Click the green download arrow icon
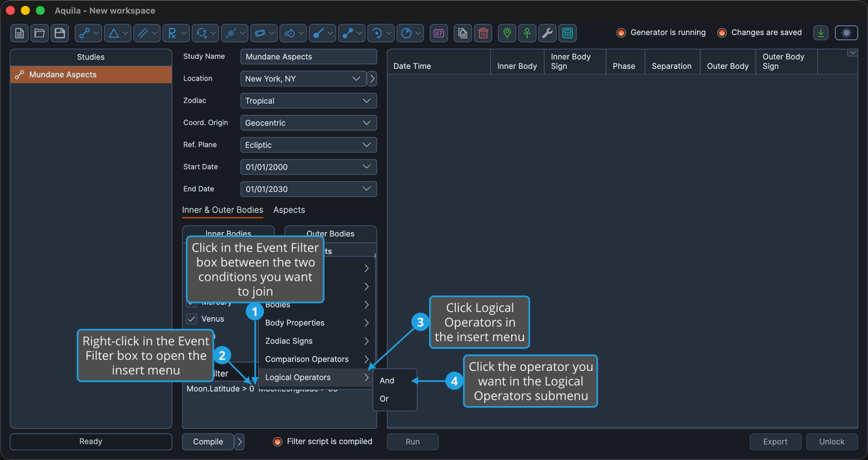The image size is (868, 460). coord(821,33)
